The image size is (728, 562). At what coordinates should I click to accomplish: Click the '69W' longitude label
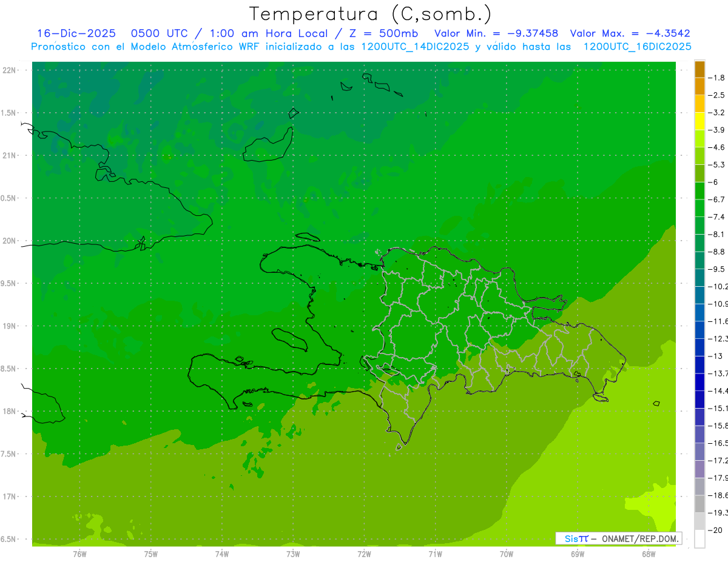(578, 554)
